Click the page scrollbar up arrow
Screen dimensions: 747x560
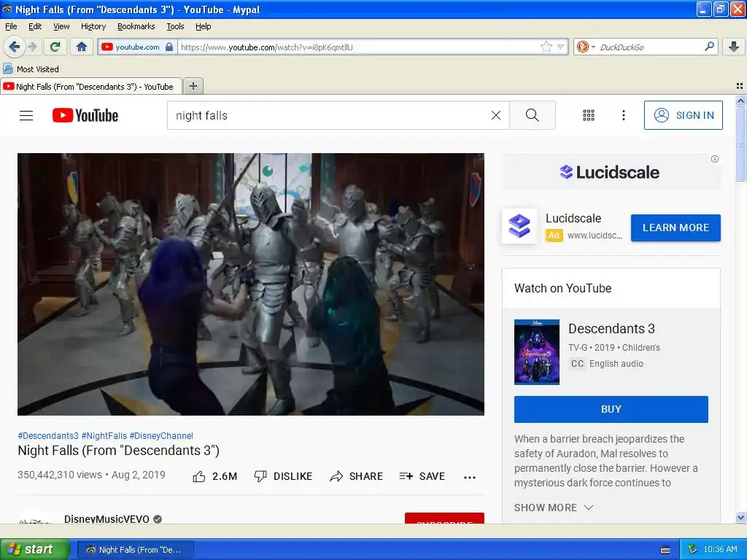740,101
